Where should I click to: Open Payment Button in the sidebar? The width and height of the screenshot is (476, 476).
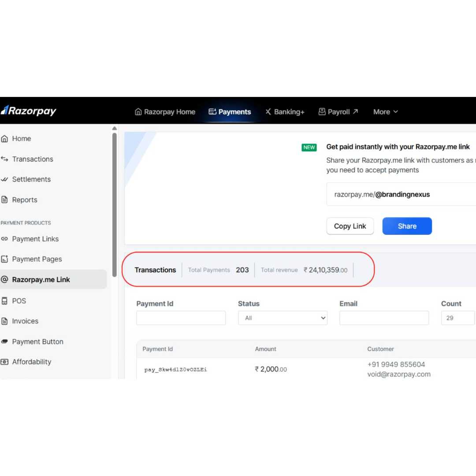click(x=37, y=342)
